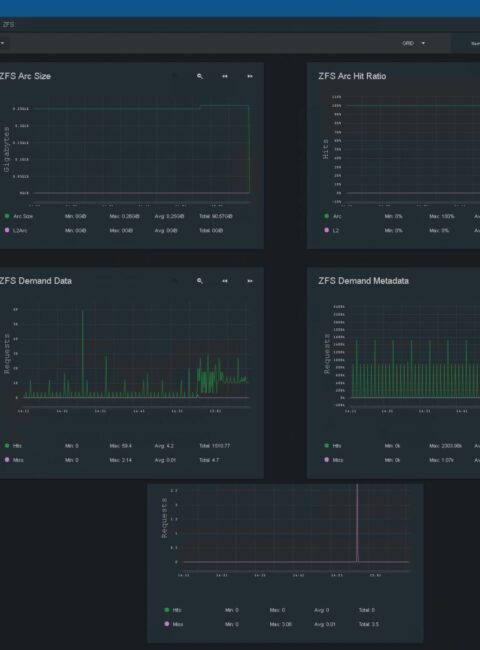Screen dimensions: 480x650
Task: Open the GRID view dropdown
Action: point(414,43)
